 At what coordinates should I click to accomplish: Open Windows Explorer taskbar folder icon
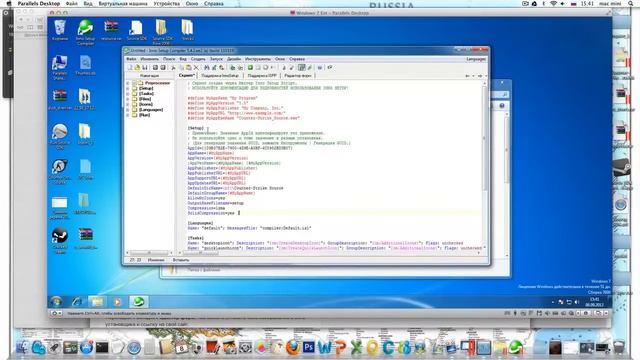click(97, 302)
